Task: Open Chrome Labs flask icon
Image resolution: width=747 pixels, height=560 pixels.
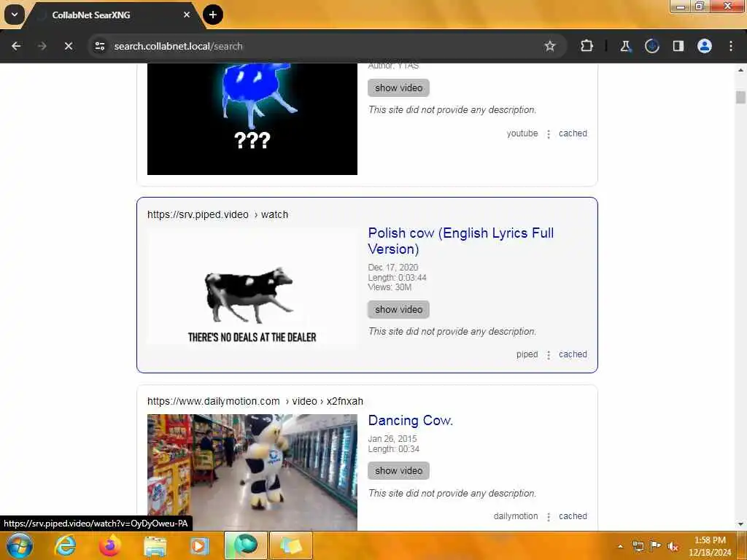Action: [x=625, y=46]
